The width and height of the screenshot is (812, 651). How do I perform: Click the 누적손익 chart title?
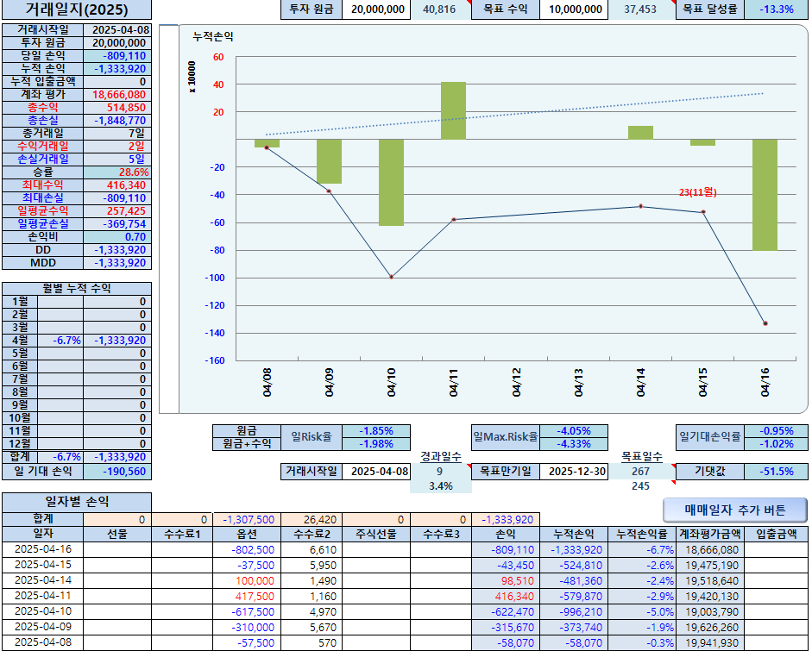pyautogui.click(x=213, y=37)
